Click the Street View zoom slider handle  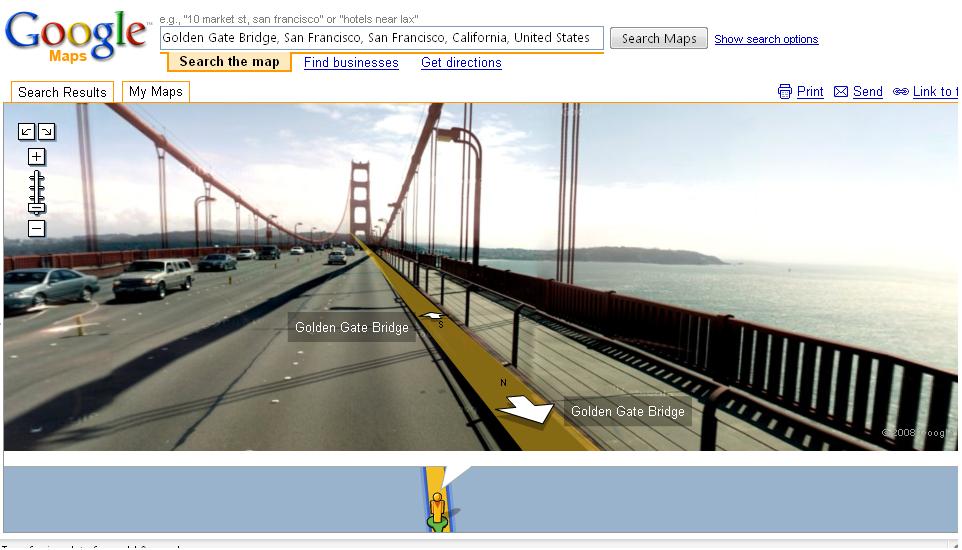tap(37, 208)
